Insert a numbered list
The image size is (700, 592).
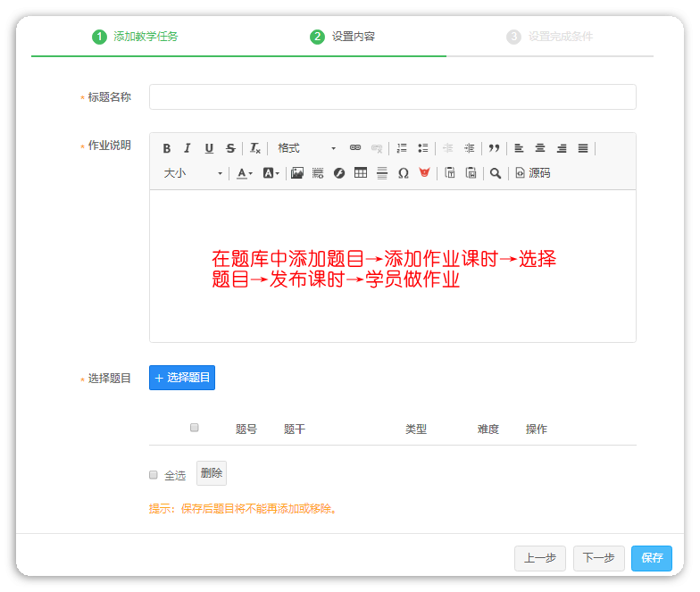point(402,148)
